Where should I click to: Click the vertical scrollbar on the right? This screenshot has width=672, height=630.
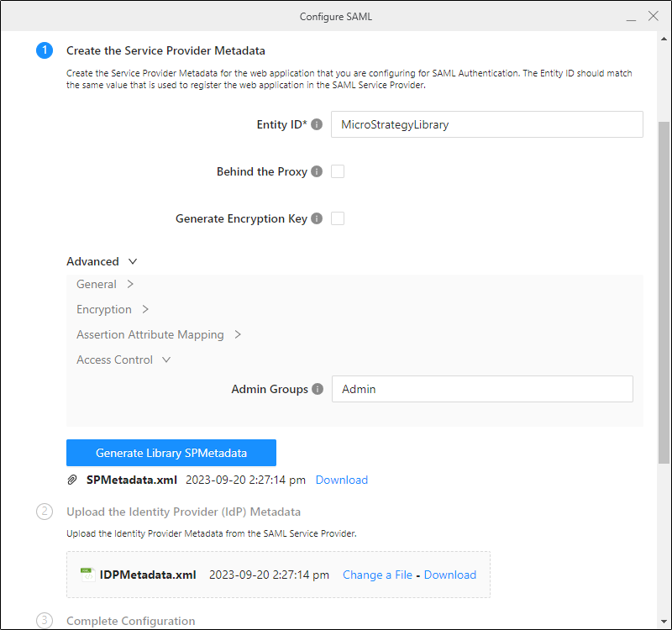click(664, 294)
